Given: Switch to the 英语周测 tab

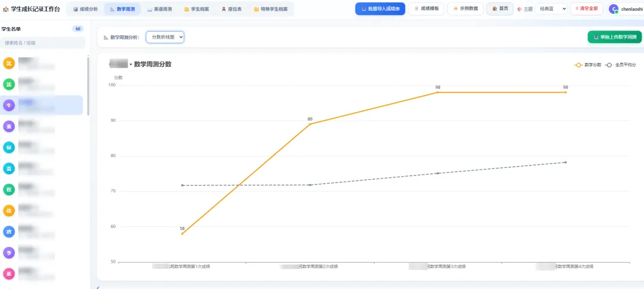Looking at the screenshot, I should coord(160,9).
